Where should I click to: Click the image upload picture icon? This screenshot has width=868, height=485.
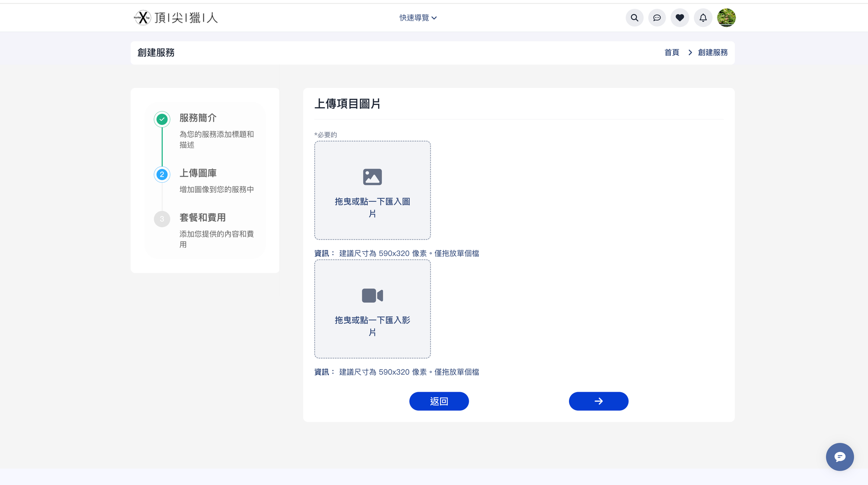pyautogui.click(x=372, y=177)
